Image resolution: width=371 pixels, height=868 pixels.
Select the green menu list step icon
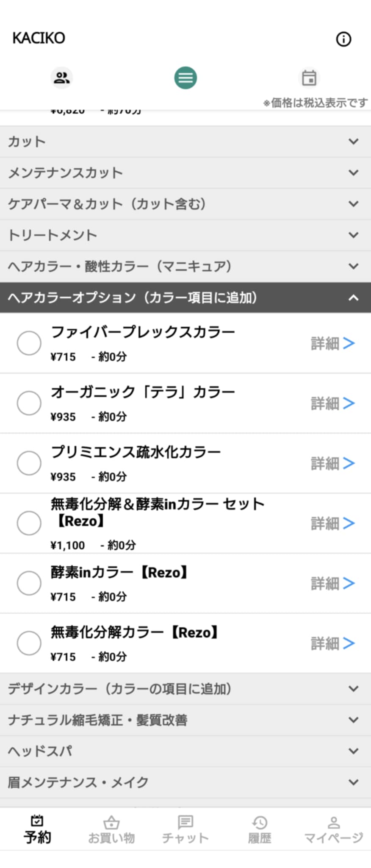click(185, 78)
